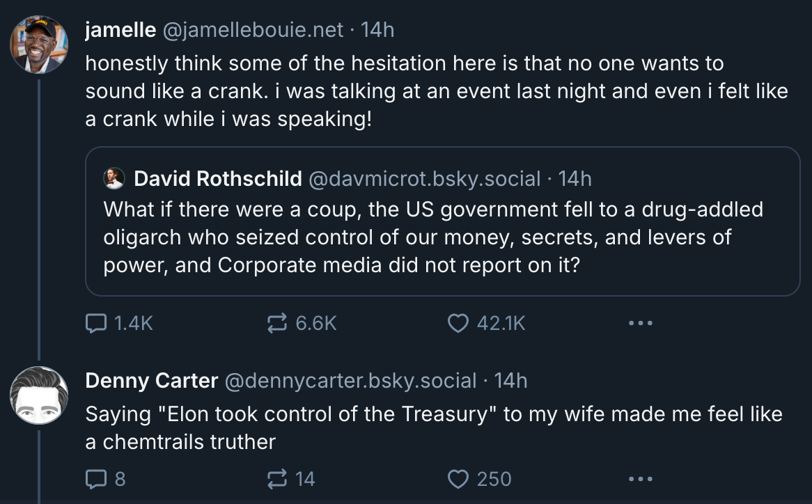Click the 14h timestamp on jamelle's post
Viewport: 812px width, 504px height.
[377, 30]
